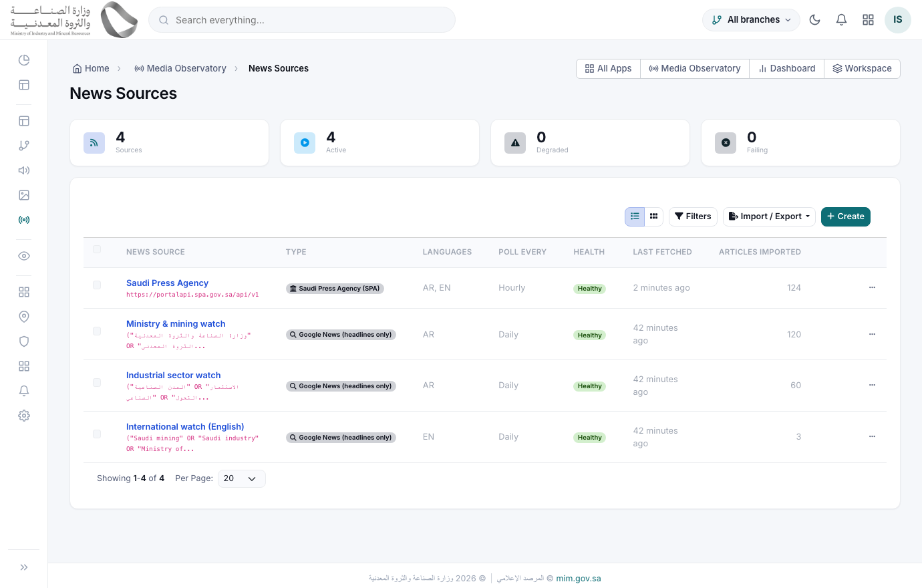Tick the International watch (English) row checkbox
This screenshot has width=922, height=588.
(97, 434)
